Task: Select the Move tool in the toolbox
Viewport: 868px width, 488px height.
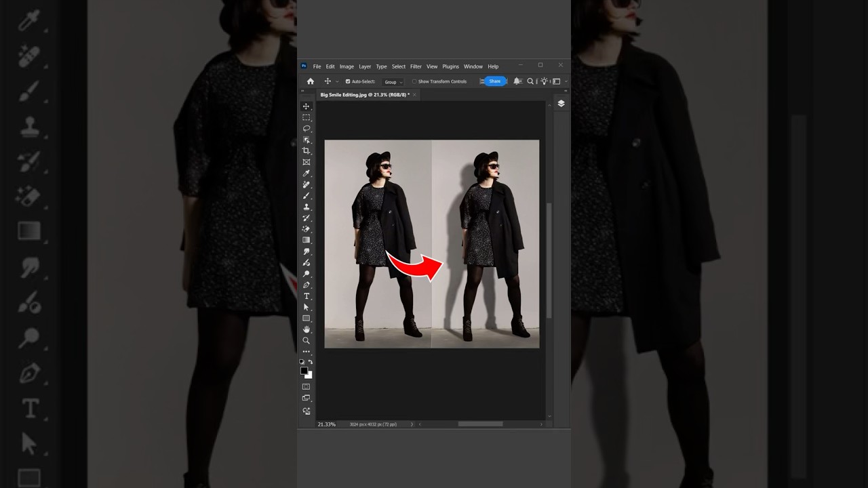Action: click(x=306, y=106)
